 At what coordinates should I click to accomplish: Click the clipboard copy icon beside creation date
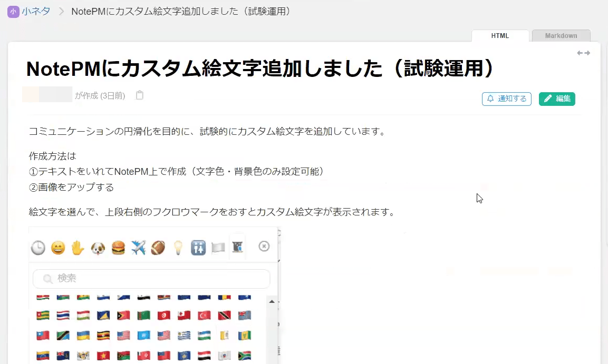coord(140,95)
